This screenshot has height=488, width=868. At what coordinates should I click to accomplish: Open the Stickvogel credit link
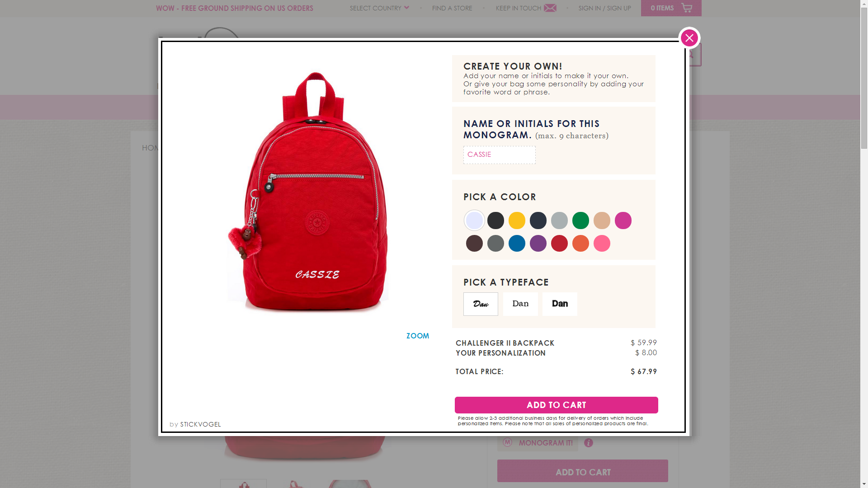tap(200, 424)
